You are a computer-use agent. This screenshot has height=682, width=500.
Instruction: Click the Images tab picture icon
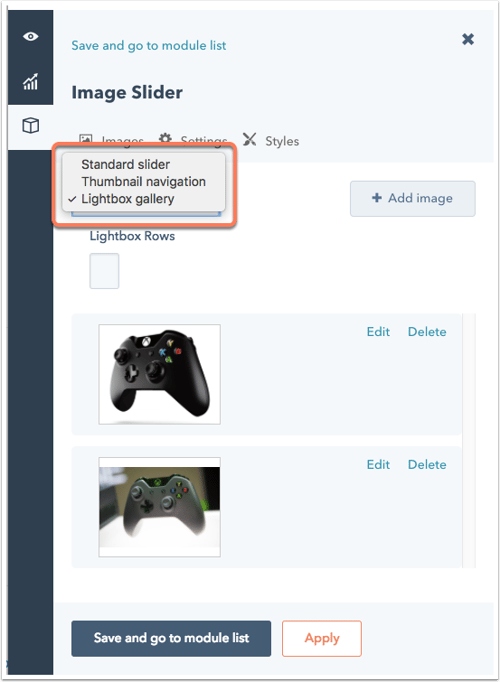coord(86,139)
